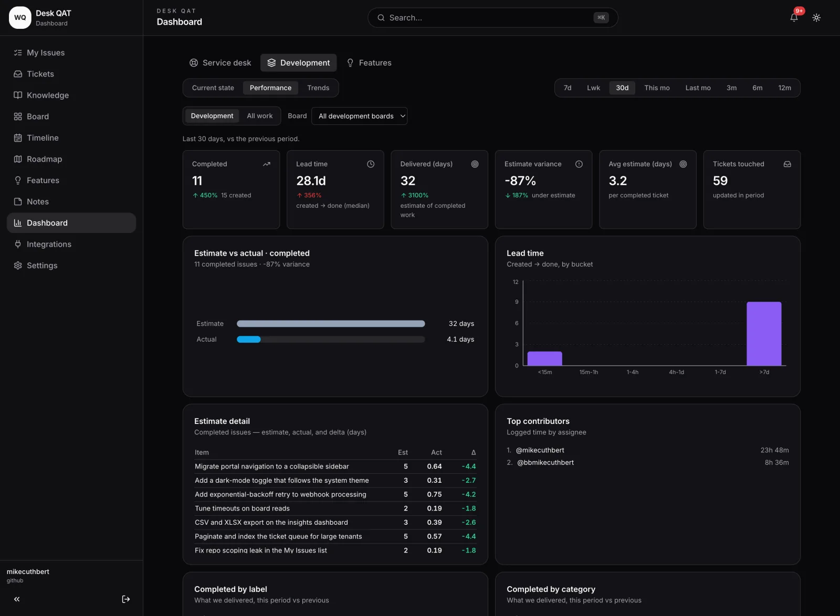The height and width of the screenshot is (616, 840).
Task: Select the 30d time range
Action: 622,88
